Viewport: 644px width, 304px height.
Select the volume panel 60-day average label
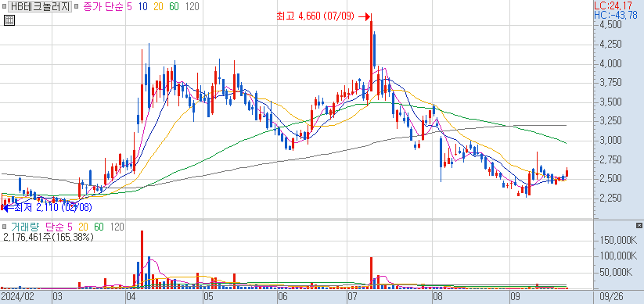point(99,227)
